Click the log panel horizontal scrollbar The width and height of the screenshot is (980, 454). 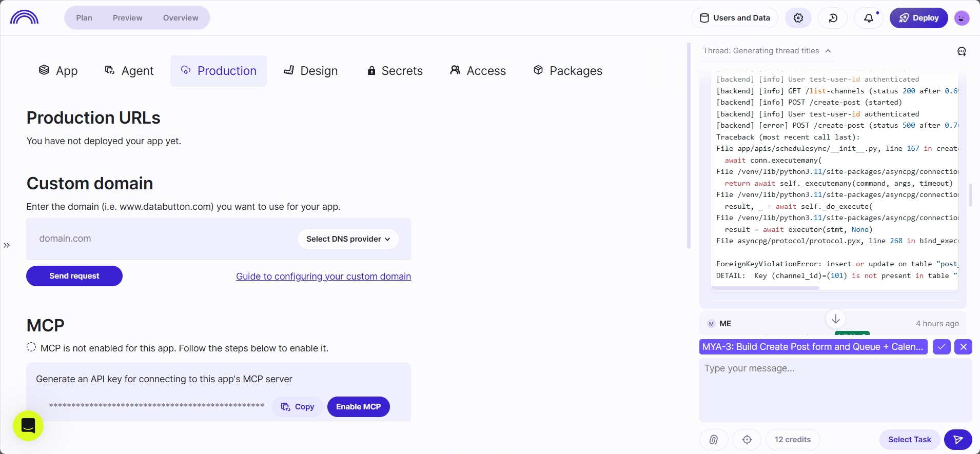[x=766, y=288]
